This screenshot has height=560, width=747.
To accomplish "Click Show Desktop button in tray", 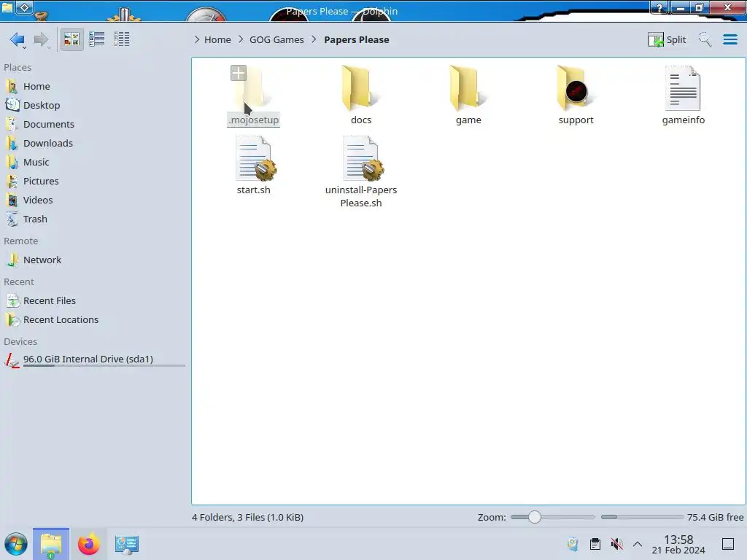I will click(728, 544).
